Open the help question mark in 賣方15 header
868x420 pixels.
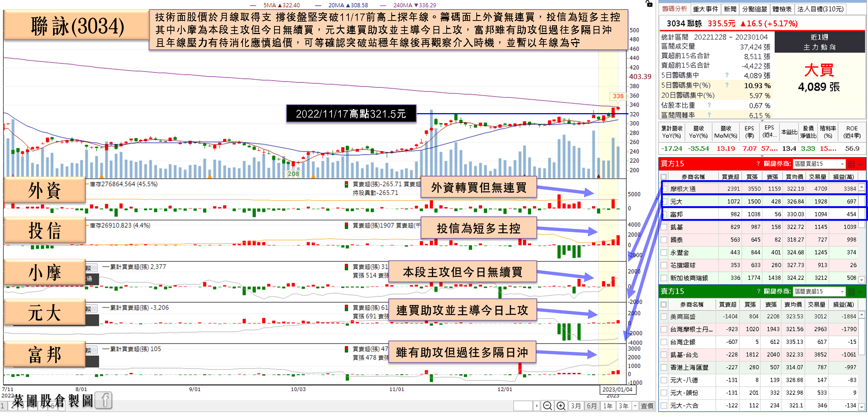(x=758, y=291)
